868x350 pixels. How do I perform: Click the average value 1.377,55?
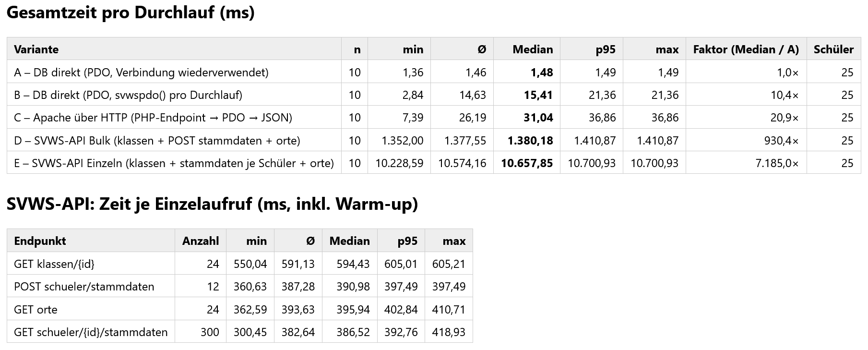[x=465, y=141]
